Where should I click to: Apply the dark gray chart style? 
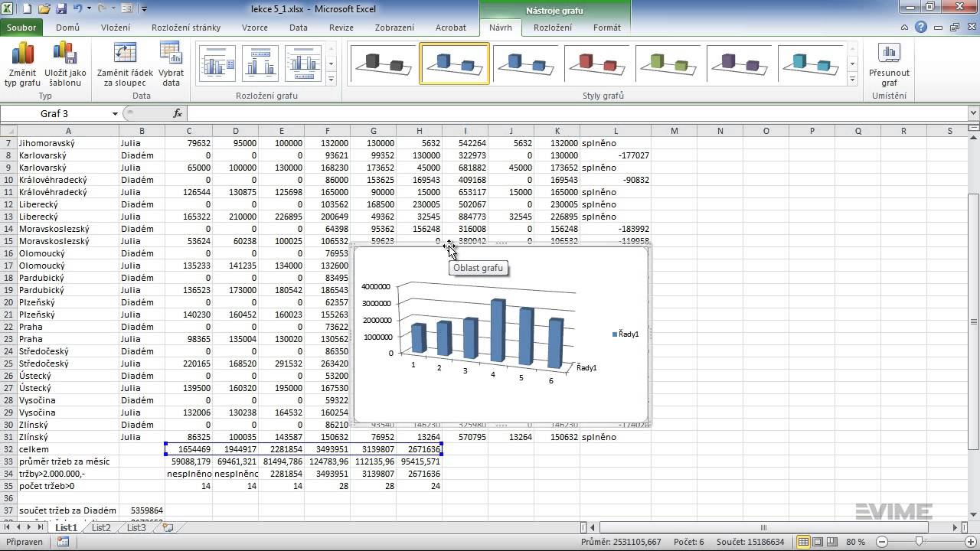click(384, 64)
